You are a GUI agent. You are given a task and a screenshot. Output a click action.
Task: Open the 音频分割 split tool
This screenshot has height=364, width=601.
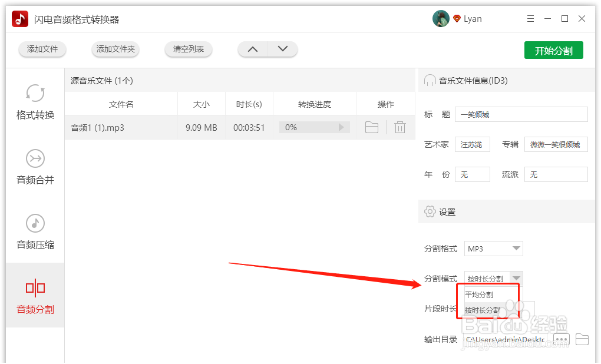[34, 297]
